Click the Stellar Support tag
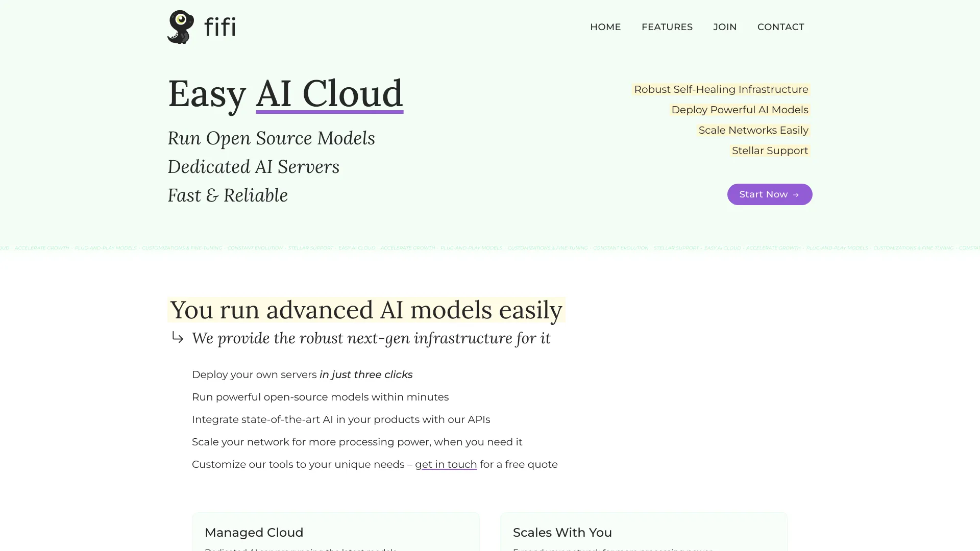Screen dimensions: 980x551 point(770,151)
